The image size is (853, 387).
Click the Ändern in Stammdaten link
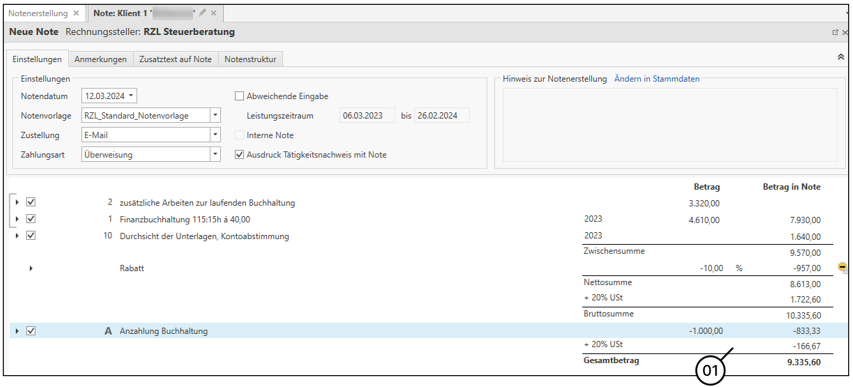click(657, 79)
